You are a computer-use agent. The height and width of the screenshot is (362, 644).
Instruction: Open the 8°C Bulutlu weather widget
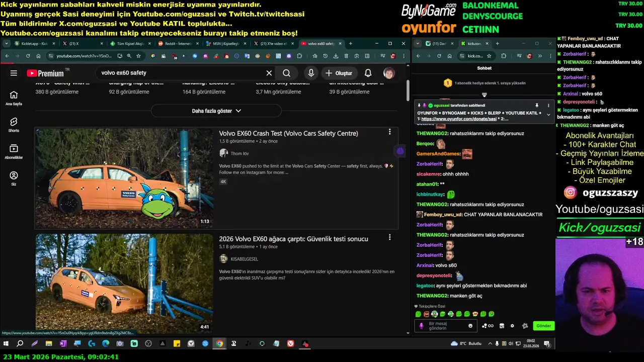pyautogui.click(x=466, y=344)
